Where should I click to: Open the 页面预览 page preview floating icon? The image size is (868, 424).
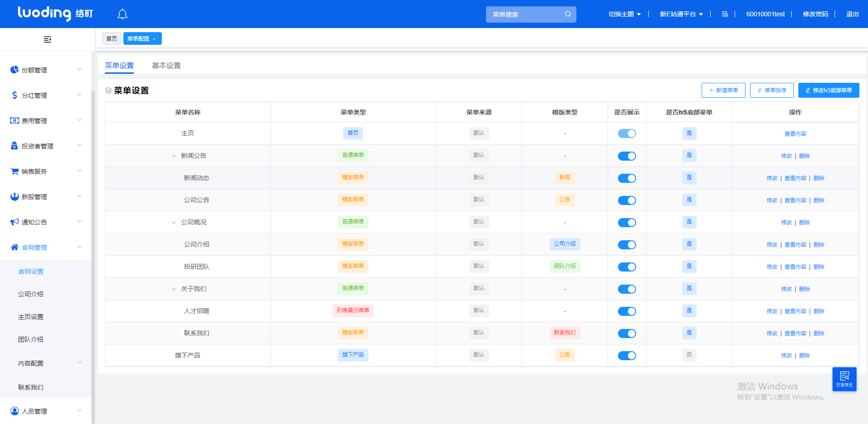(x=844, y=379)
